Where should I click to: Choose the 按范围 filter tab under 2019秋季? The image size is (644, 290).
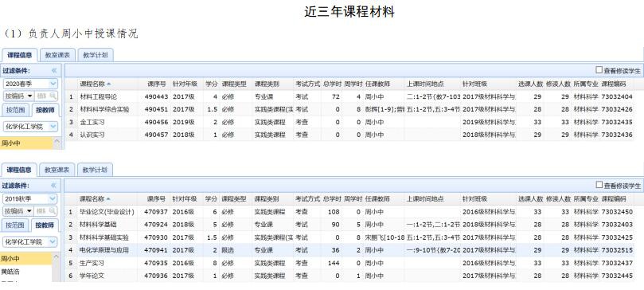pos(16,225)
